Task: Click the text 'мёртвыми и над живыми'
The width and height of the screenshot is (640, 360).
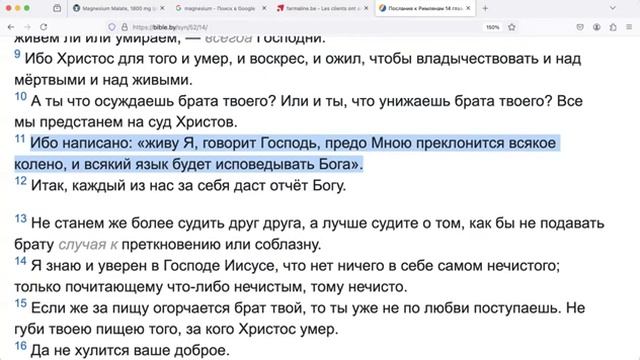Action: [103, 80]
